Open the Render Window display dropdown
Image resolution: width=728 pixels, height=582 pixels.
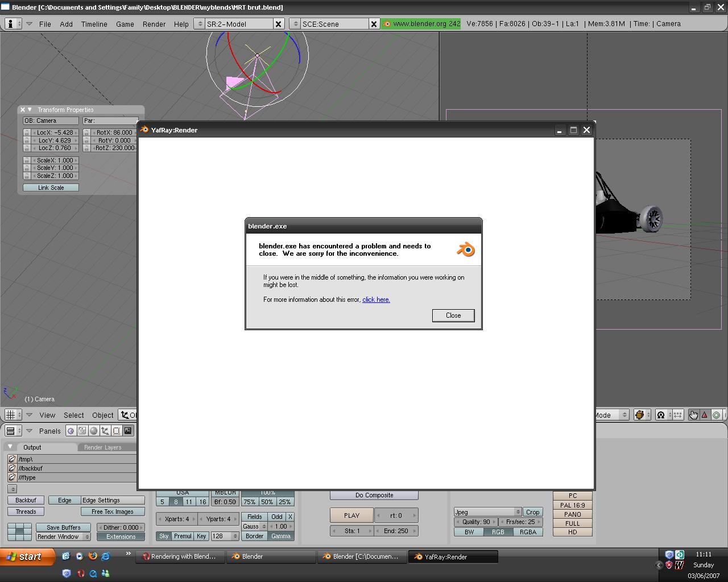click(x=64, y=537)
